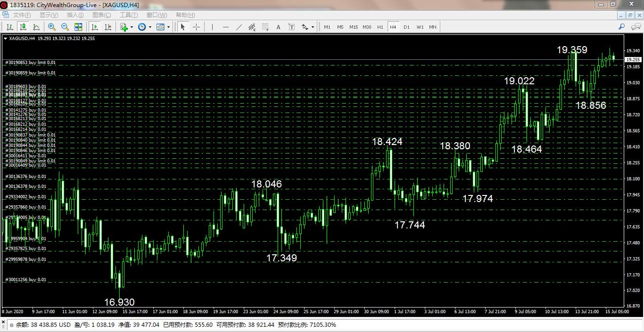This screenshot has width=644, height=332.
Task: Tile chart windows icon
Action: coord(78,27)
